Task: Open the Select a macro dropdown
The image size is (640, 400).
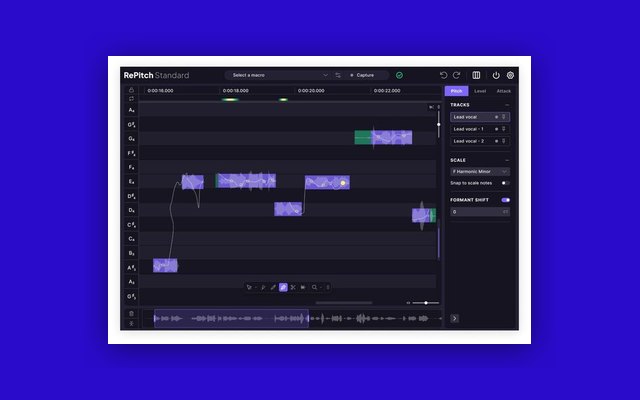Action: click(278, 75)
